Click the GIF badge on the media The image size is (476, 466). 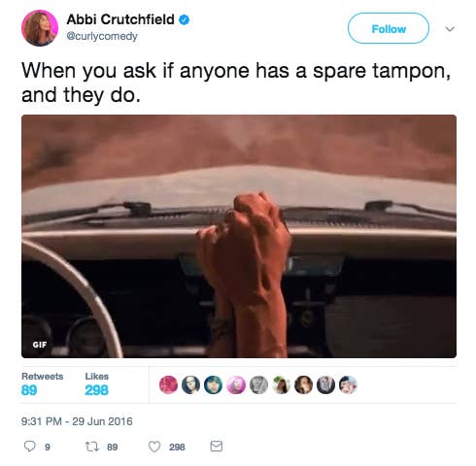[x=40, y=345]
